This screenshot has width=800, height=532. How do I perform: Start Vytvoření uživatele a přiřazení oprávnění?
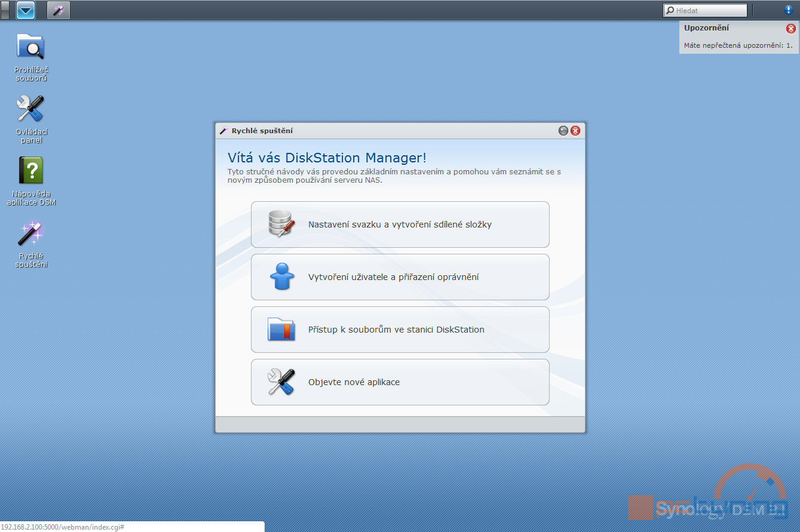(x=400, y=277)
